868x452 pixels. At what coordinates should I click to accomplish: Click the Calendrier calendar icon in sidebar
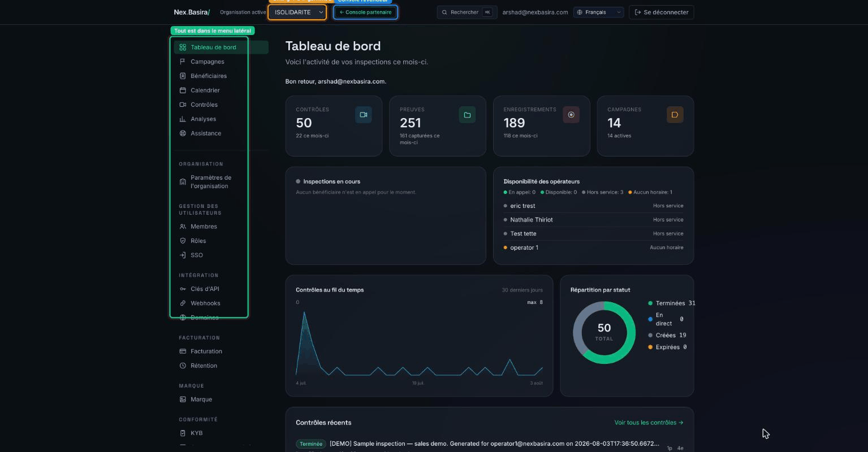point(183,90)
